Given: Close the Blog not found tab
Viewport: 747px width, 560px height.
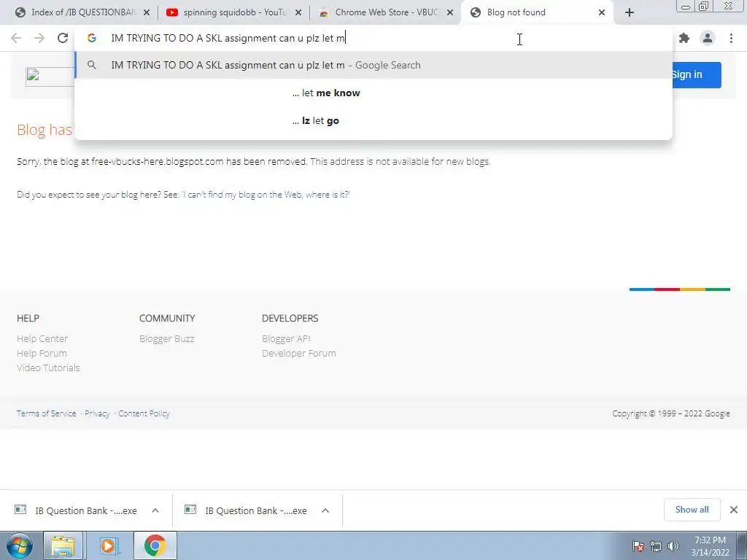Looking at the screenshot, I should [x=602, y=13].
